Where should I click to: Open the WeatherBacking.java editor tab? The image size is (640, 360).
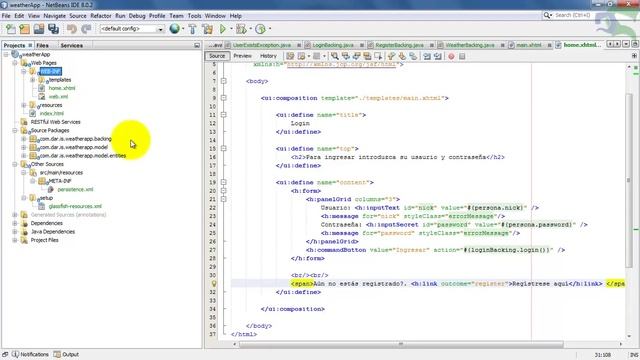[x=470, y=45]
